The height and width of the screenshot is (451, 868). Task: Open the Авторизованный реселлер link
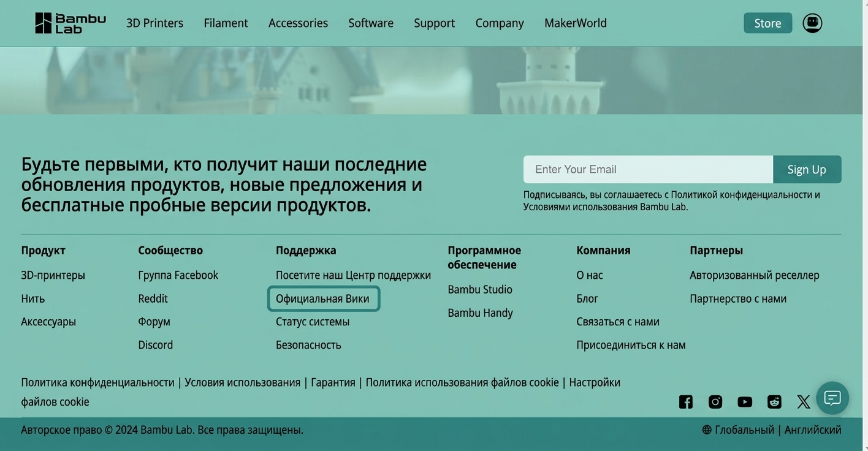pos(755,275)
